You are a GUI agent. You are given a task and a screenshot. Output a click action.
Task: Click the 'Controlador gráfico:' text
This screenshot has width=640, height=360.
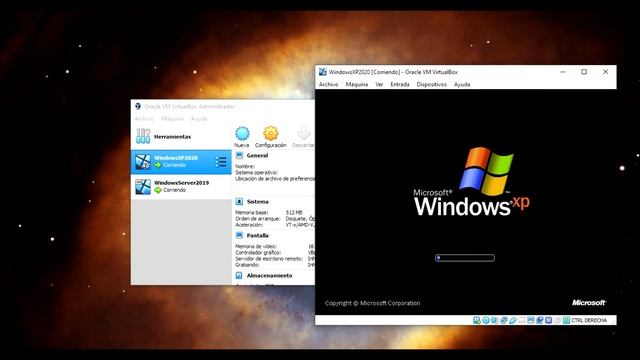258,253
